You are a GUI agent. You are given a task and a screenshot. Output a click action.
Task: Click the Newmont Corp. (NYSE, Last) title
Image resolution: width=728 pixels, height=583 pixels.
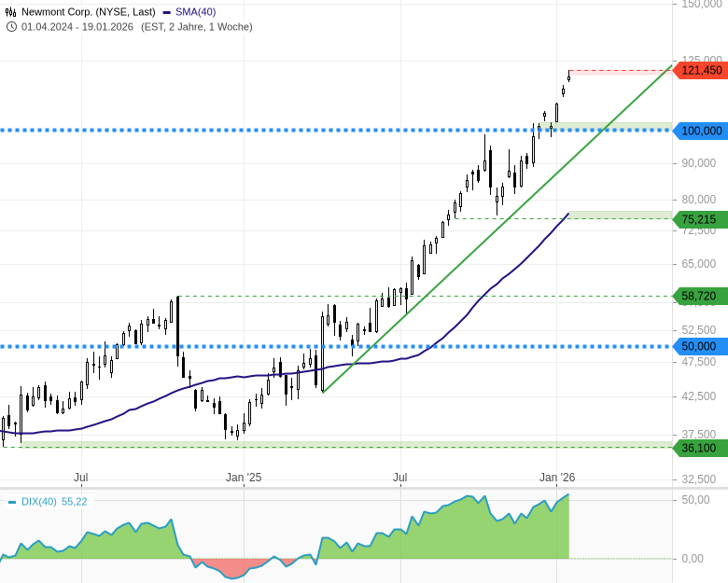point(89,11)
